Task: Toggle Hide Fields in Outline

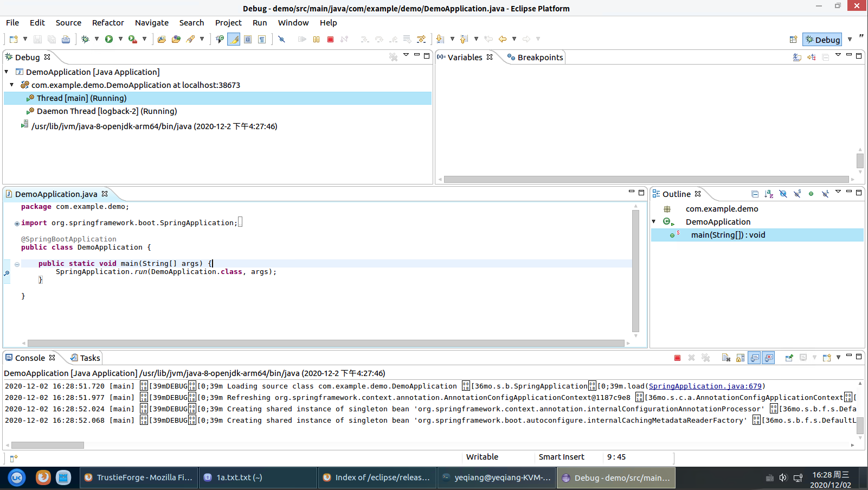Action: point(783,194)
